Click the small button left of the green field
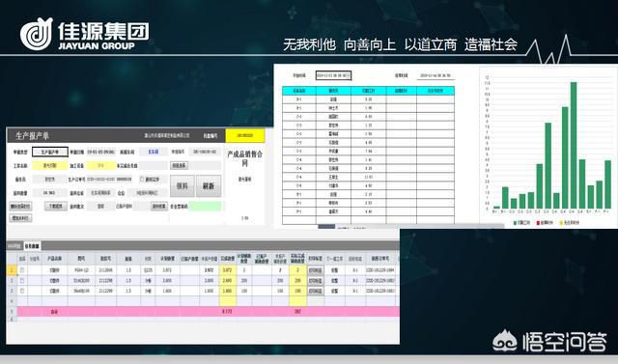618x364 pixels. (158, 206)
